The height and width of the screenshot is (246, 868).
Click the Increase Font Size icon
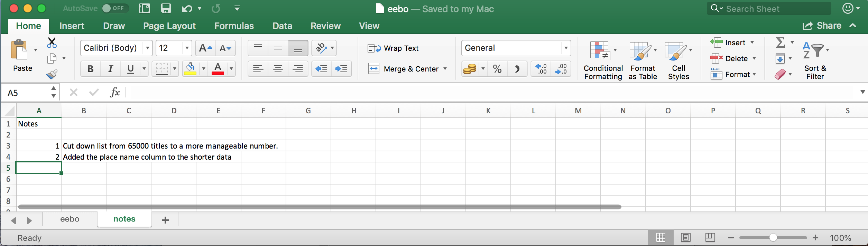coord(205,48)
